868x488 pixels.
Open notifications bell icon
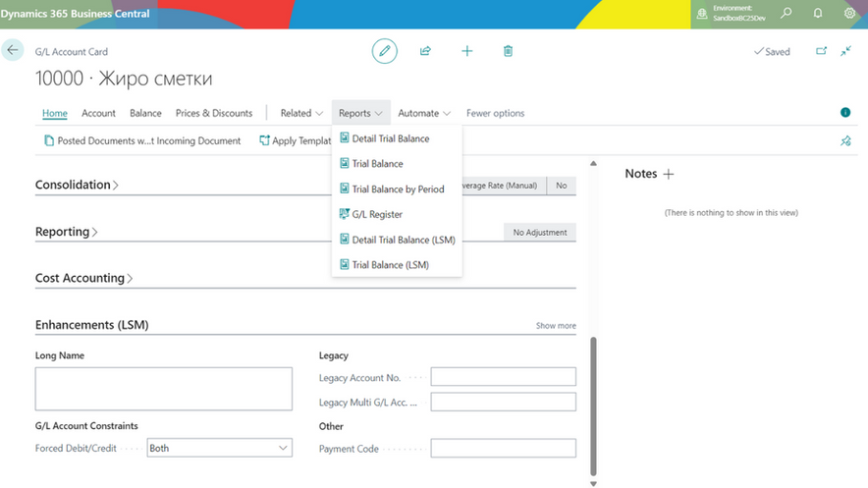pyautogui.click(x=818, y=14)
